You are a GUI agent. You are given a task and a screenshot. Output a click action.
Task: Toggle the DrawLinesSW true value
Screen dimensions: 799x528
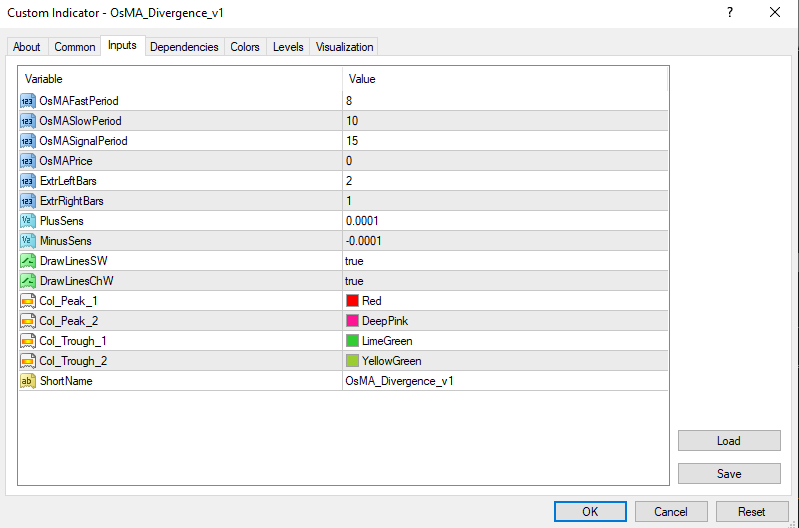[x=354, y=261]
